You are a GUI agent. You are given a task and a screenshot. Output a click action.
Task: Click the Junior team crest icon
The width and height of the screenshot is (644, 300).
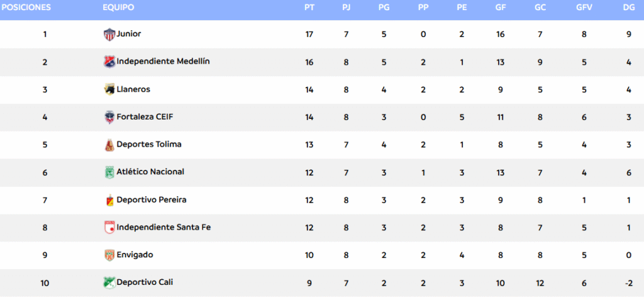109,35
